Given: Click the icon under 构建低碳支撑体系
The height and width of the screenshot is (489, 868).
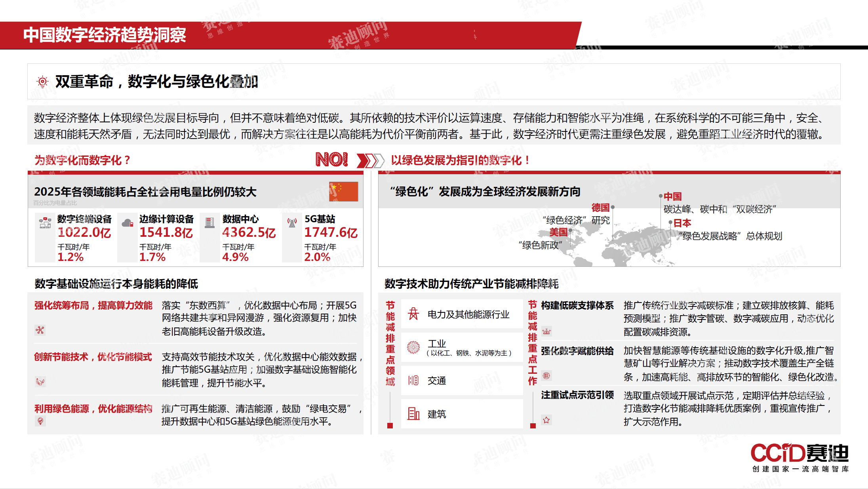Looking at the screenshot, I should point(546,331).
